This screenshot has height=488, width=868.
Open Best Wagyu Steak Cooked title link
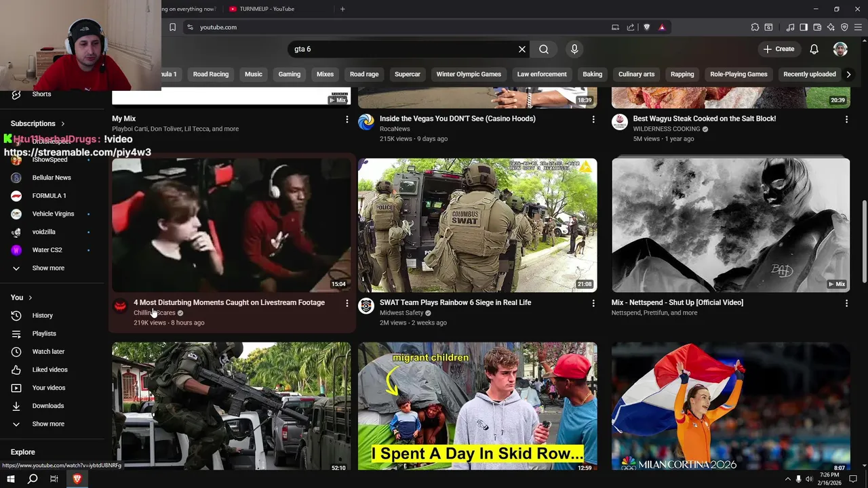(705, 119)
